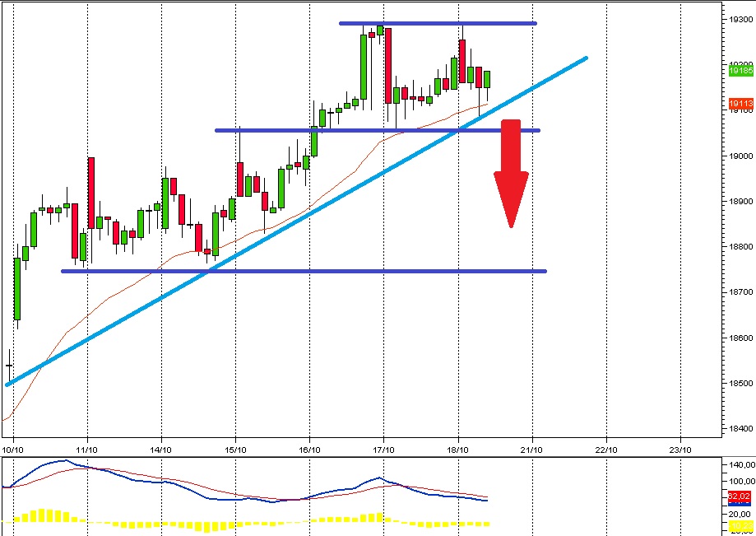Click the 140,00 indicator scale label
Image resolution: width=756 pixels, height=536 pixels.
click(x=740, y=465)
